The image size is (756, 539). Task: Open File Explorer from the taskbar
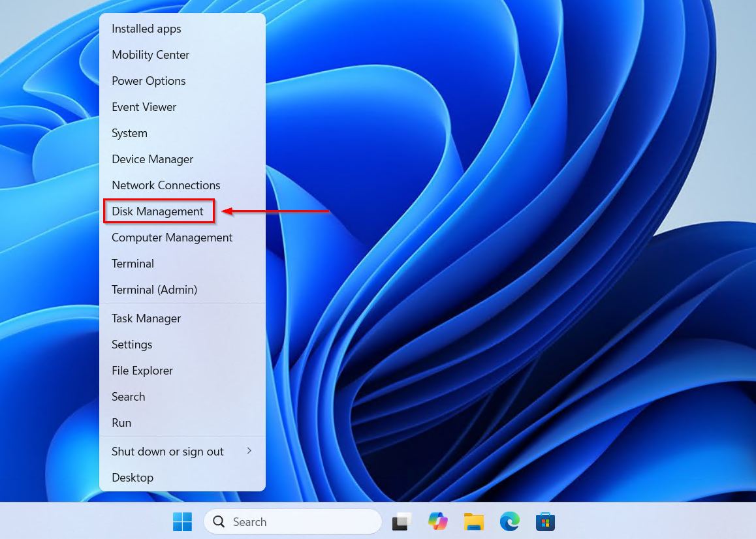tap(473, 521)
